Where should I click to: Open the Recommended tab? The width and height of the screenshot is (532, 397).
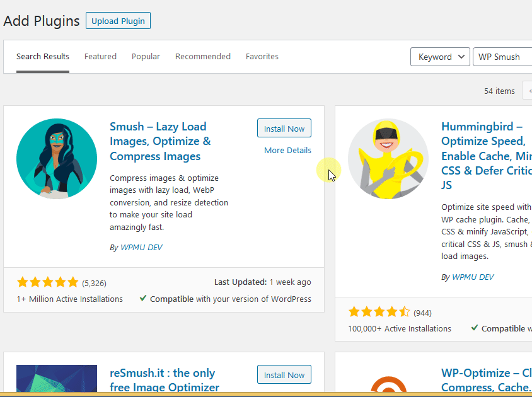click(x=203, y=57)
